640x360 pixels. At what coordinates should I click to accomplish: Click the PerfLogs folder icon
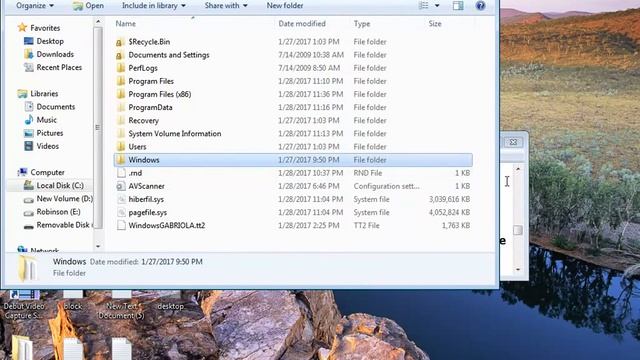[x=120, y=68]
